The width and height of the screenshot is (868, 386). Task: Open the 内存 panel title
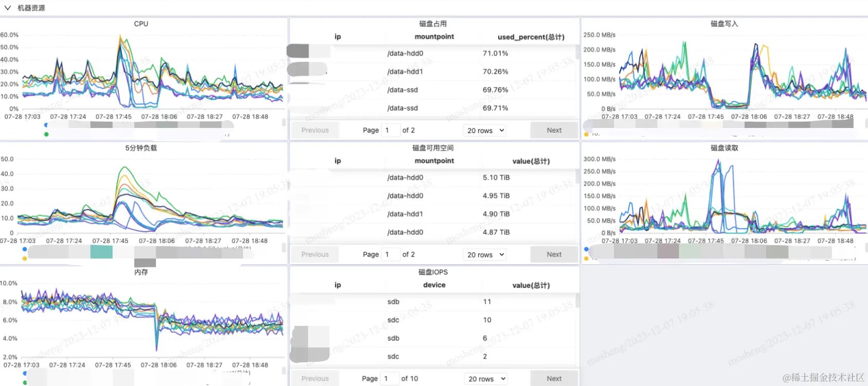tap(141, 272)
